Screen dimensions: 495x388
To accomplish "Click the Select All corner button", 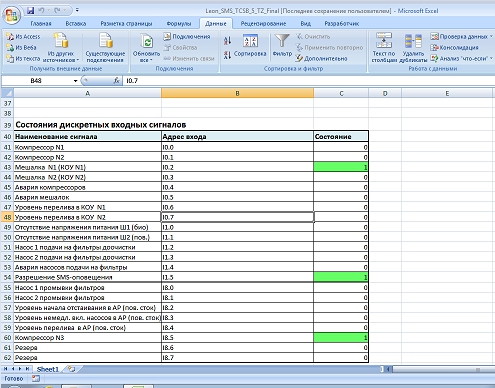I will point(7,93).
